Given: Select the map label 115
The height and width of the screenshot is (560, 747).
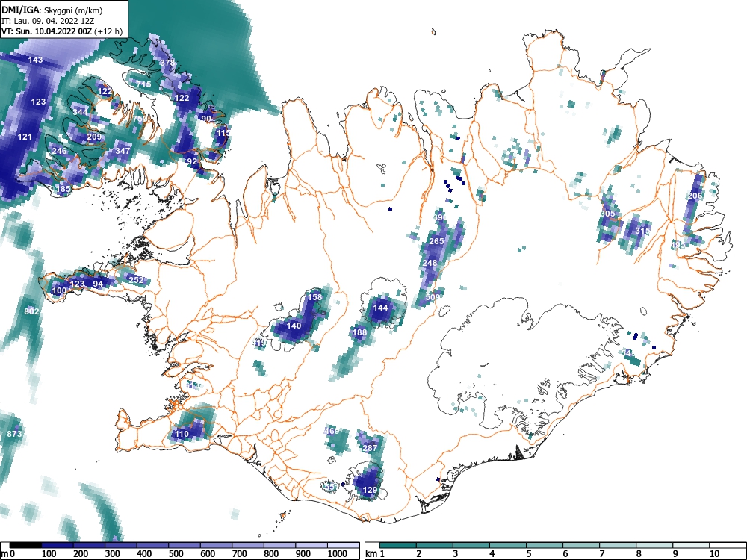Looking at the screenshot, I should click(x=223, y=133).
